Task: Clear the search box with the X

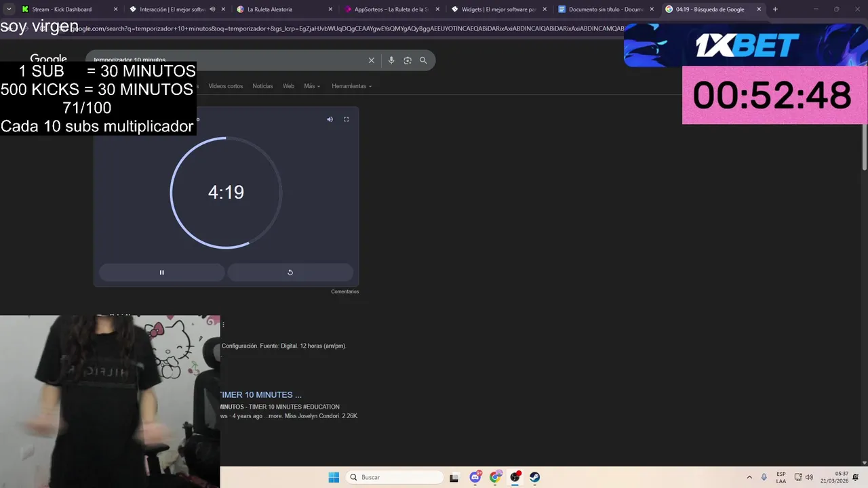Action: click(x=372, y=60)
